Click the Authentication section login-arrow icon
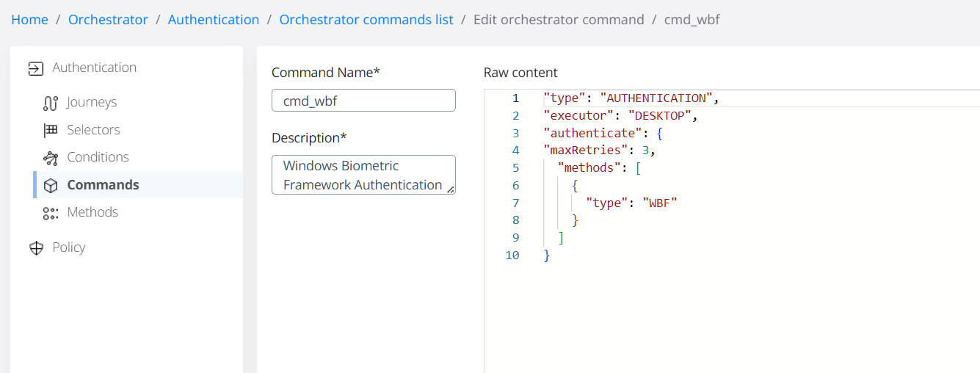The image size is (980, 373). tap(35, 68)
